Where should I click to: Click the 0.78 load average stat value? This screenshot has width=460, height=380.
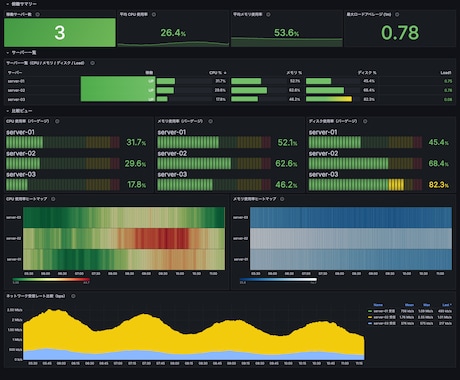(x=400, y=33)
